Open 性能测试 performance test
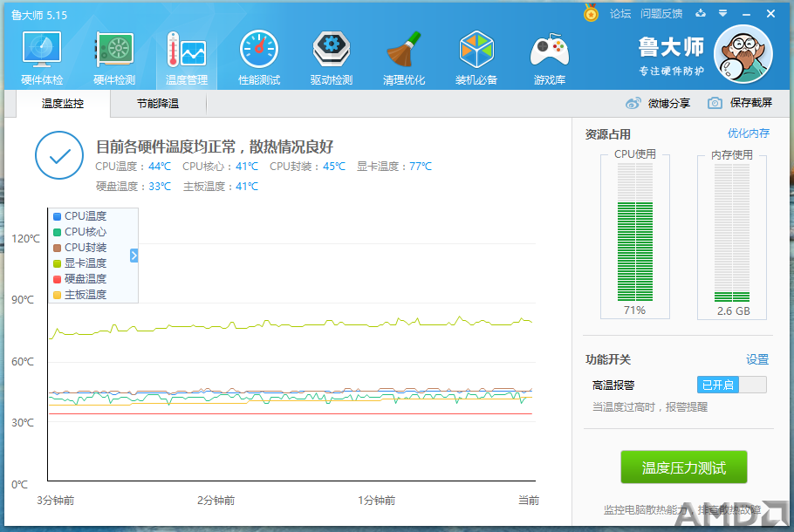 pyautogui.click(x=259, y=58)
